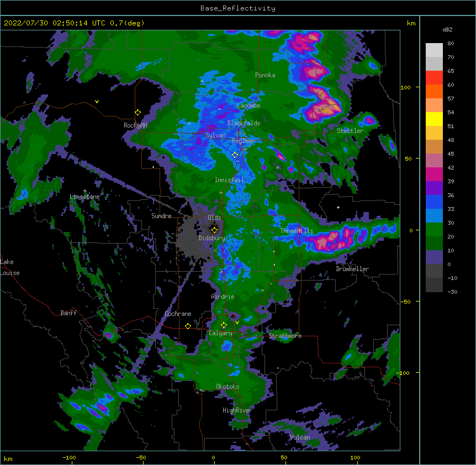Click the yellow 54-51 dBZ legend swatch
This screenshot has width=476, height=465.
434,119
